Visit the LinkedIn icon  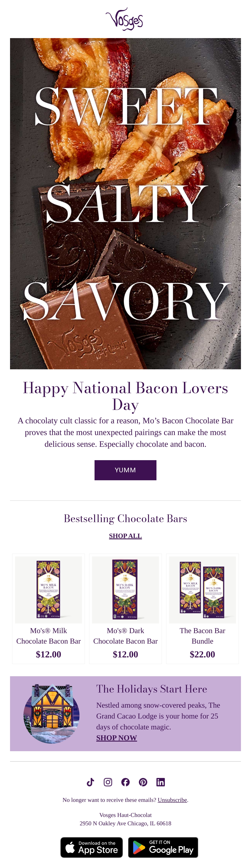160,782
